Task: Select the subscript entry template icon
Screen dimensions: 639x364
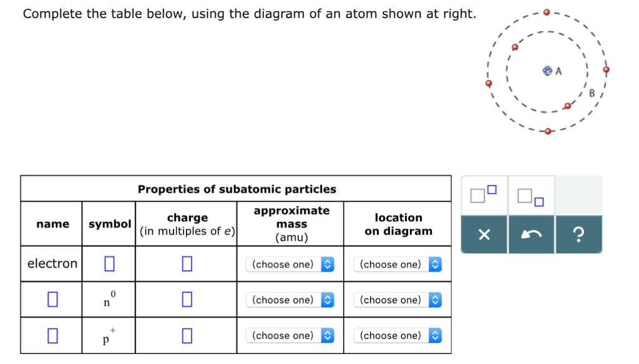Action: [x=531, y=196]
